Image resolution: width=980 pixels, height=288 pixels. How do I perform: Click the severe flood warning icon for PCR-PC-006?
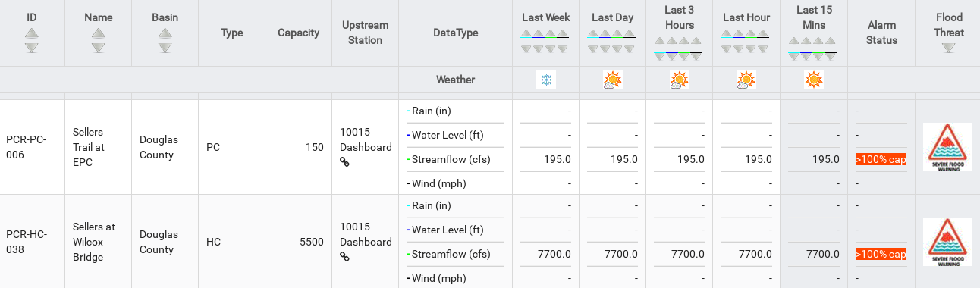point(947,147)
